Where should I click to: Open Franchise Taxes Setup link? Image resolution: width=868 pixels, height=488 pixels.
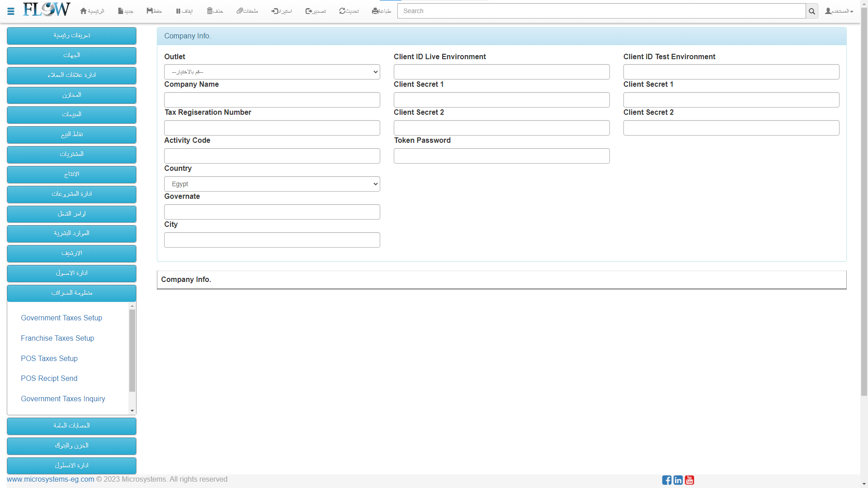click(x=57, y=338)
